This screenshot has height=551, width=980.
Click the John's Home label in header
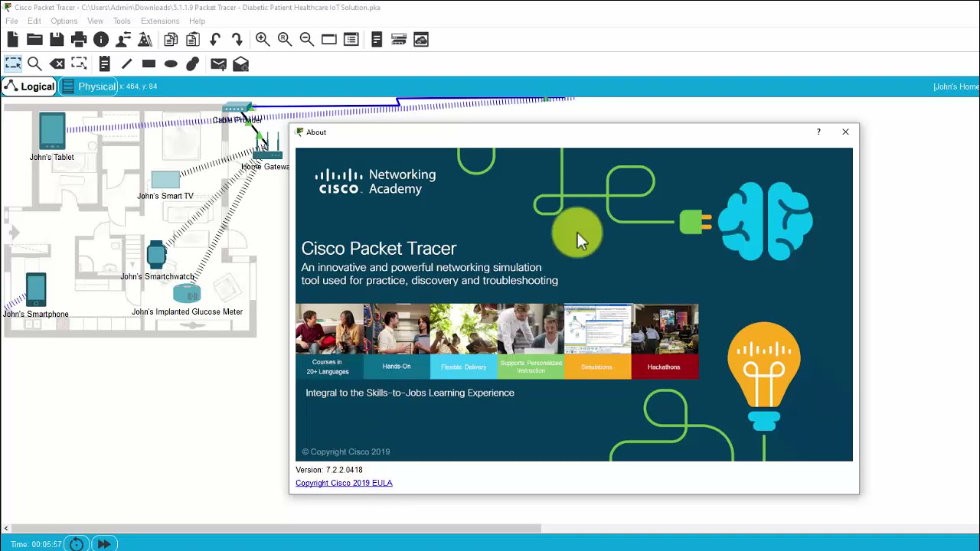[955, 86]
